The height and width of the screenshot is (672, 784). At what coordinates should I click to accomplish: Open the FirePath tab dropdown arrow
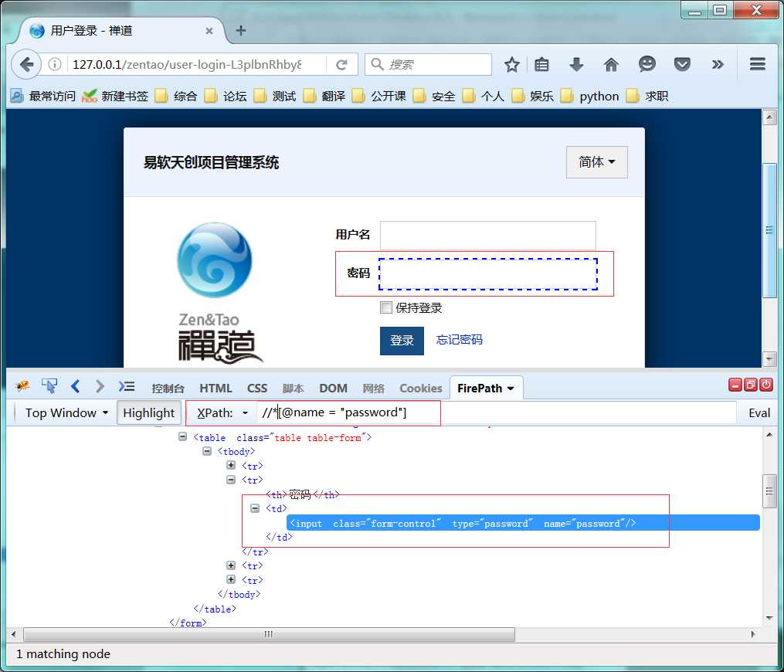click(x=511, y=389)
